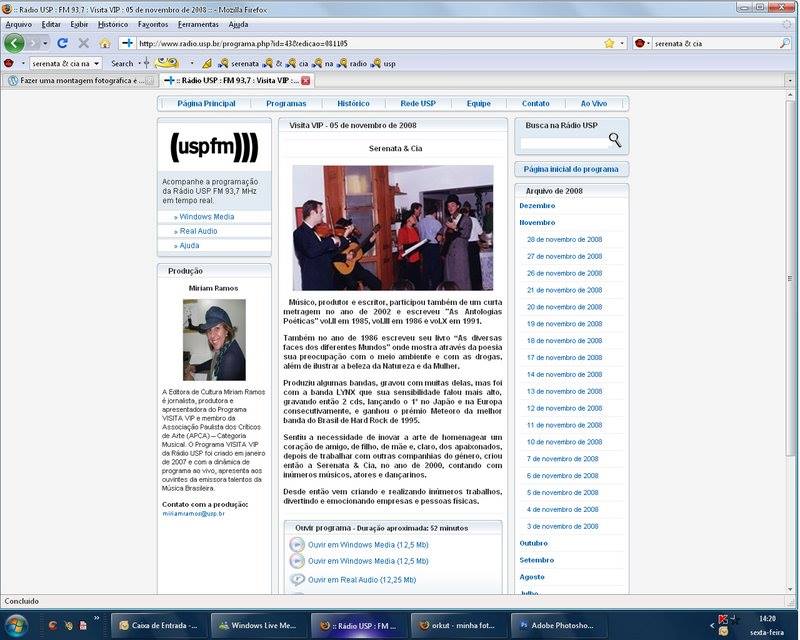The width and height of the screenshot is (800, 640).
Task: Open the Ajuda menu in menu bar
Action: [x=238, y=24]
